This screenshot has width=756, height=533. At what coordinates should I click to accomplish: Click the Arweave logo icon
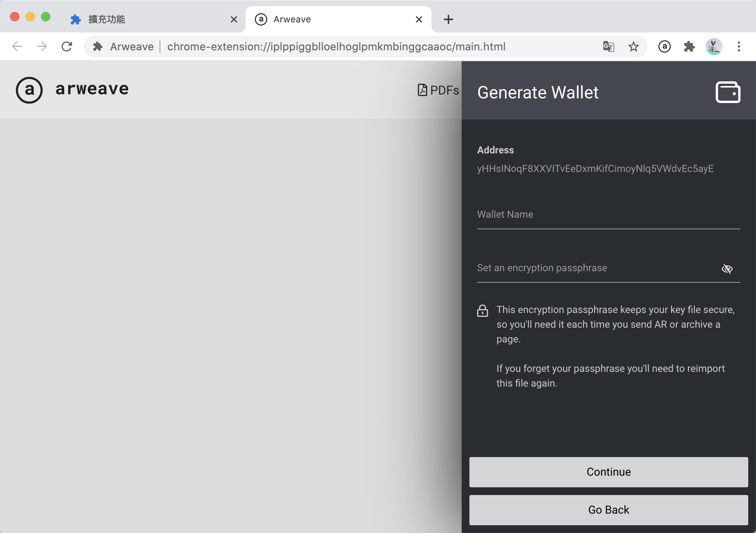coord(29,90)
